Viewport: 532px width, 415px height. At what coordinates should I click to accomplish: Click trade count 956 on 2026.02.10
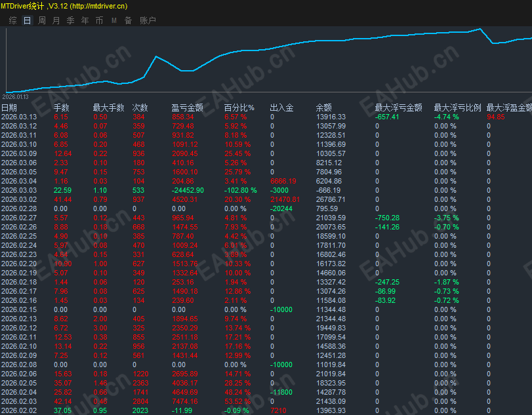tap(138, 346)
